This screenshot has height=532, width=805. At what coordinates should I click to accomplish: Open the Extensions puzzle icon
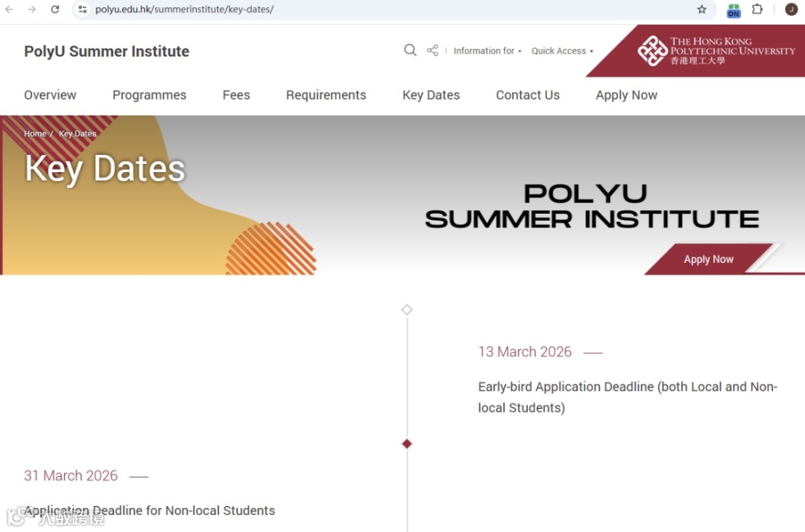click(757, 9)
